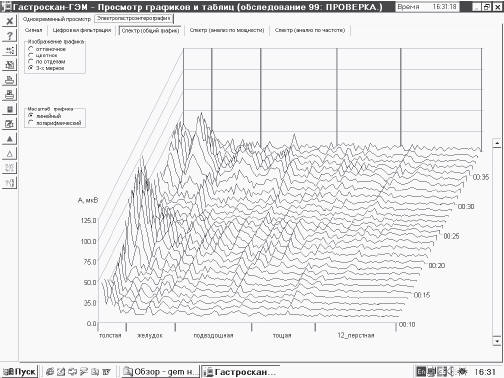Select the 'оттеночное' graph image option

[x=31, y=49]
